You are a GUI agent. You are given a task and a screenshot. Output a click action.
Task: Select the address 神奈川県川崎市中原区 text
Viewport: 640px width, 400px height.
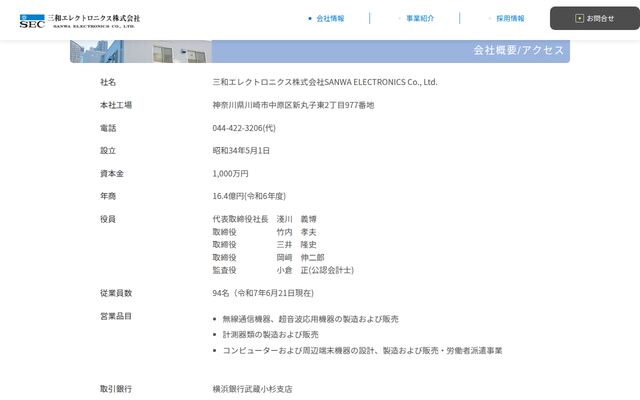[293, 105]
